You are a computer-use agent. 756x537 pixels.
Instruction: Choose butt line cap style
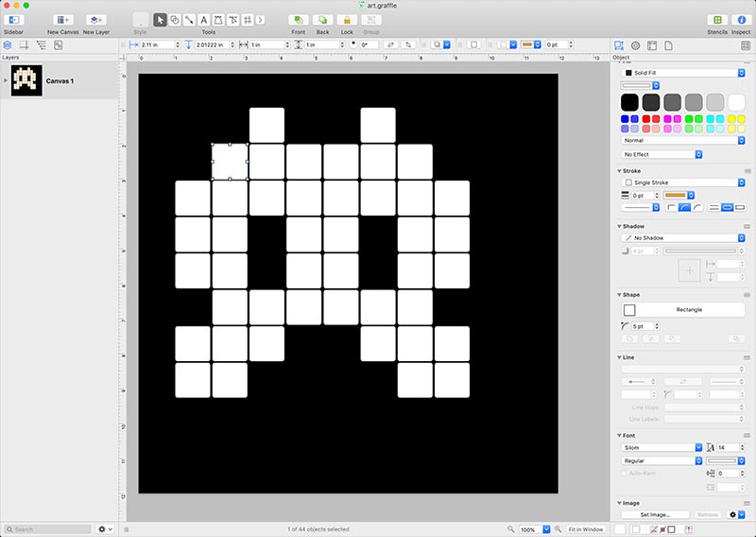[714, 207]
